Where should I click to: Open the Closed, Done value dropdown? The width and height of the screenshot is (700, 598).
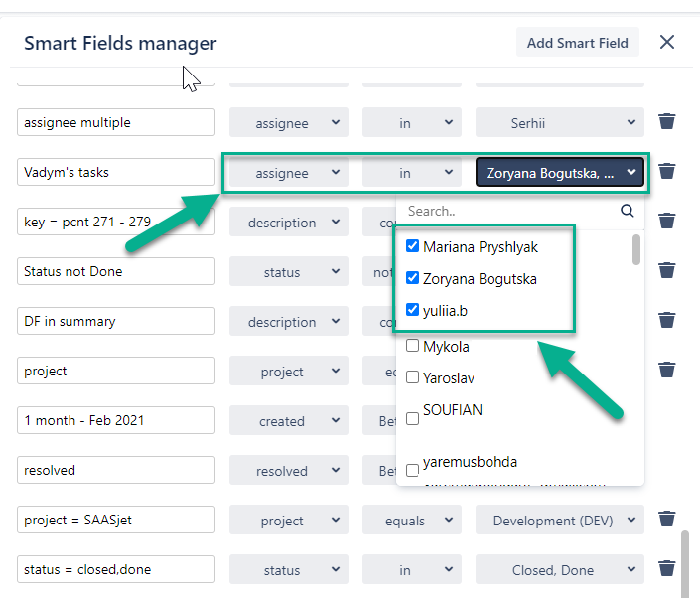[x=560, y=569]
